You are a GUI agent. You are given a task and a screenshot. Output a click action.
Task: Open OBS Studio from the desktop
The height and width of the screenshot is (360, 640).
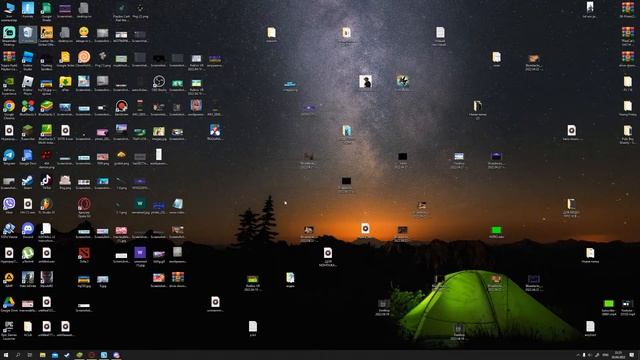[x=159, y=82]
